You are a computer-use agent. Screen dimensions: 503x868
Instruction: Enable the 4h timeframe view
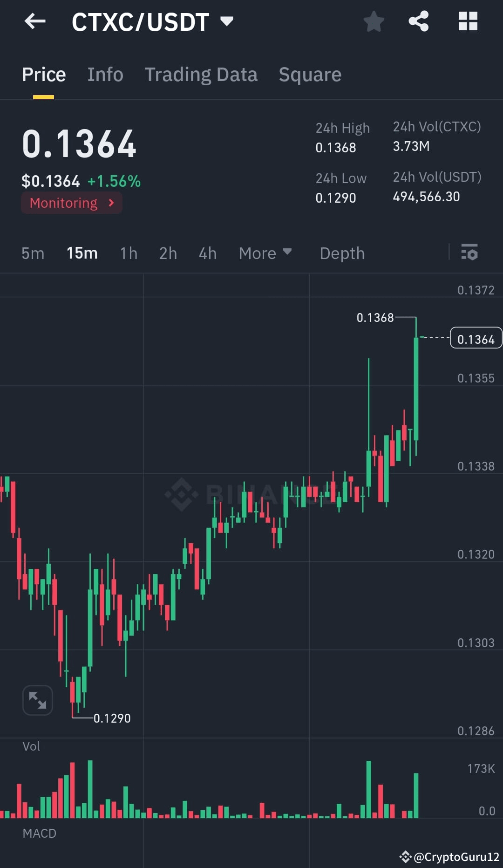pyautogui.click(x=207, y=253)
